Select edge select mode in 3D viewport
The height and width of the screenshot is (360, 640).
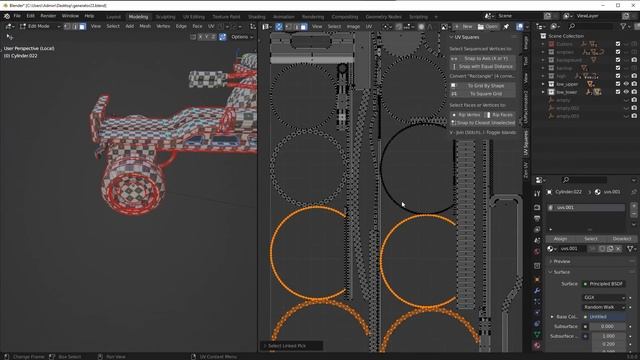75,26
